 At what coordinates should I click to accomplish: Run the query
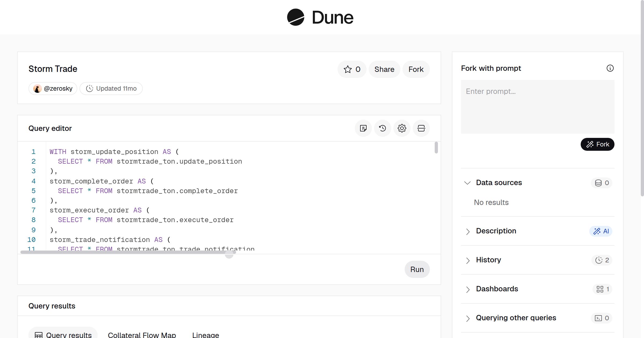tap(417, 269)
